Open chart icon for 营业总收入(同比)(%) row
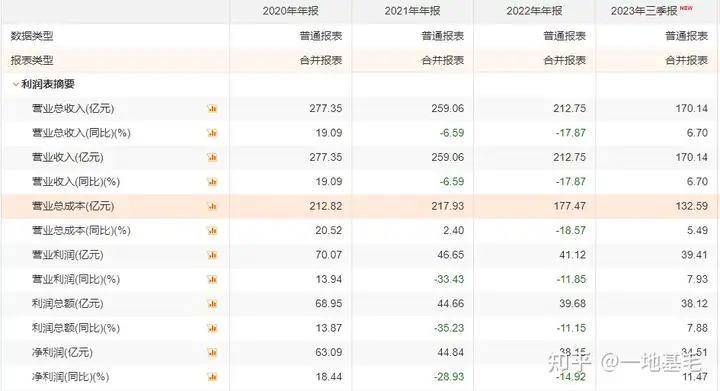Image resolution: width=720 pixels, height=391 pixels. click(x=212, y=133)
